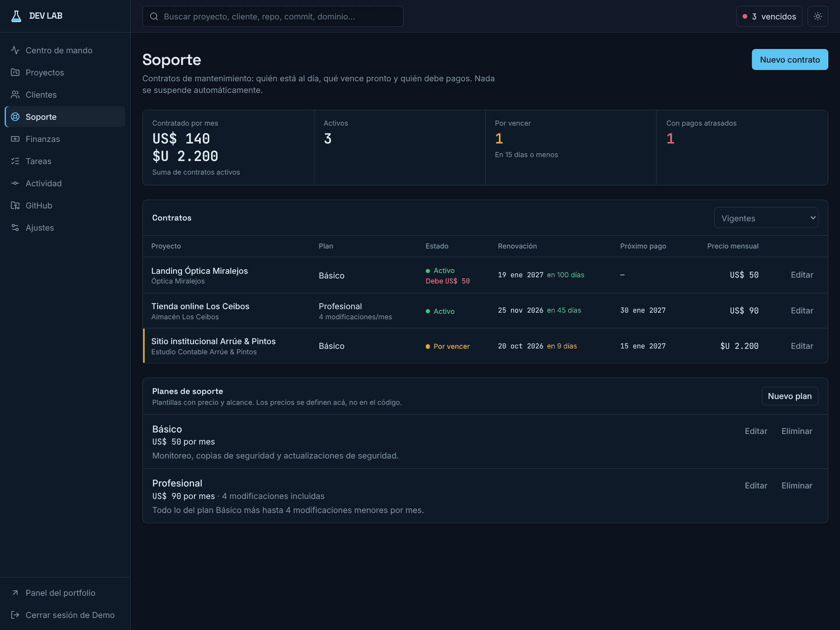
Task: Click the Tareas checklist icon
Action: [x=15, y=161]
